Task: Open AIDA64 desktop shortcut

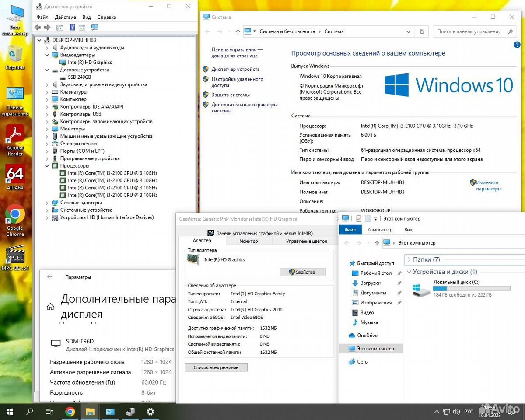Action: coord(15,177)
